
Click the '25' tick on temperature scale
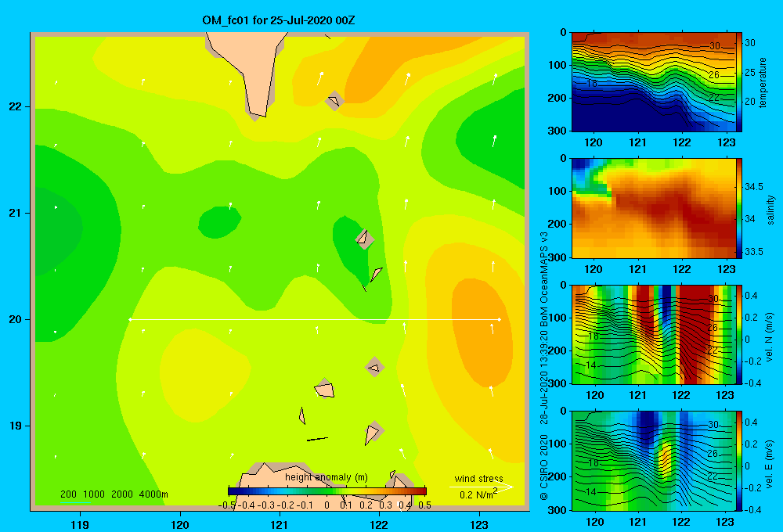750,72
